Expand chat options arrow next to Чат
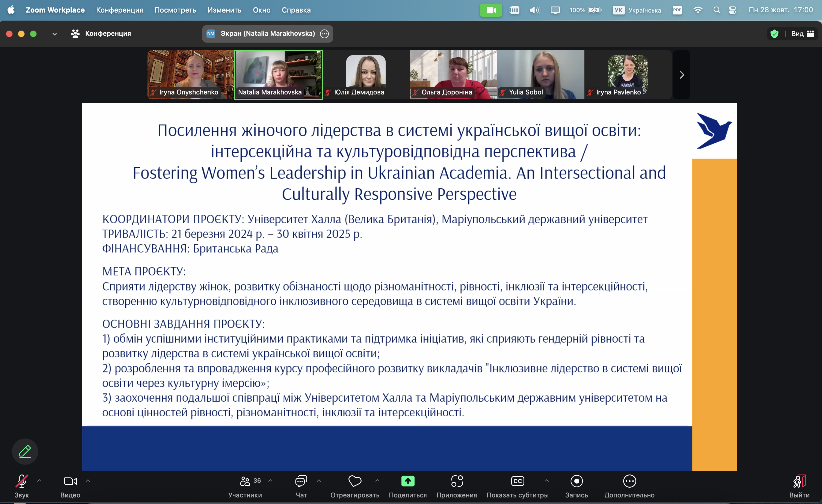The image size is (822, 504). coord(319,481)
